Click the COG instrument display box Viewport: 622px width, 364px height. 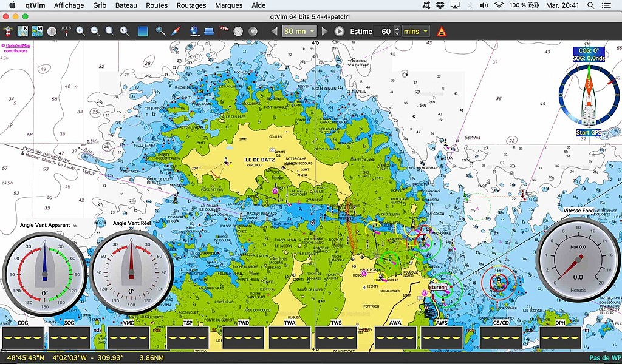[x=22, y=337]
